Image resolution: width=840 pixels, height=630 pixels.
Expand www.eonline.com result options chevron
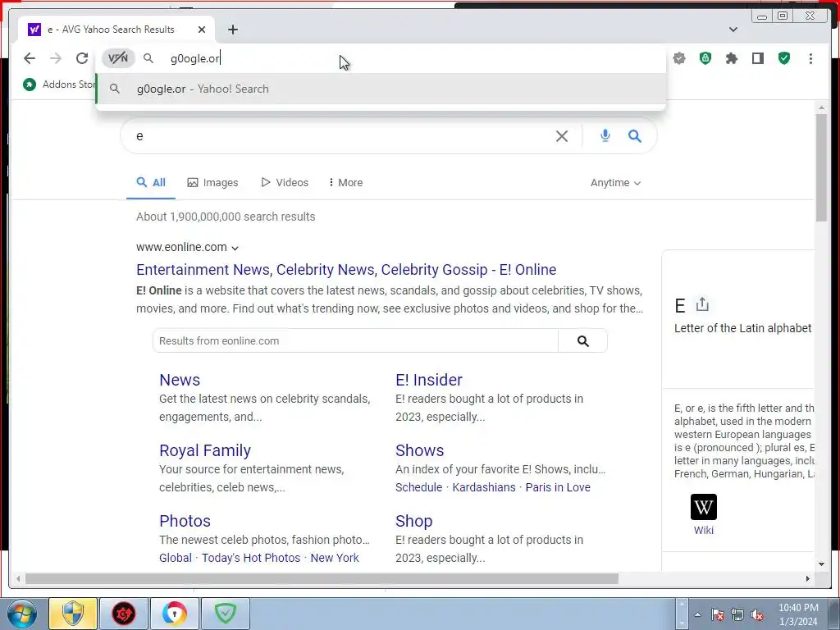pyautogui.click(x=235, y=248)
